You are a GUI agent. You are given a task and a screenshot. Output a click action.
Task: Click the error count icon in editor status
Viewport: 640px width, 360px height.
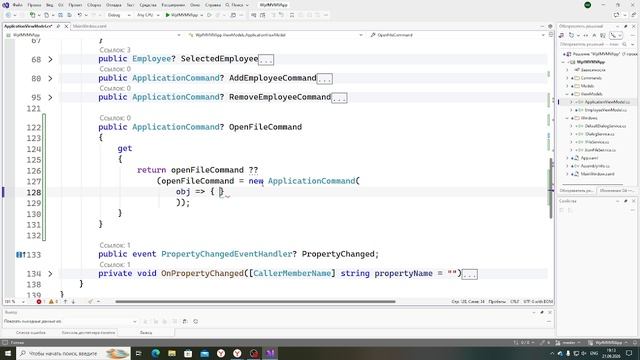pos(39,302)
